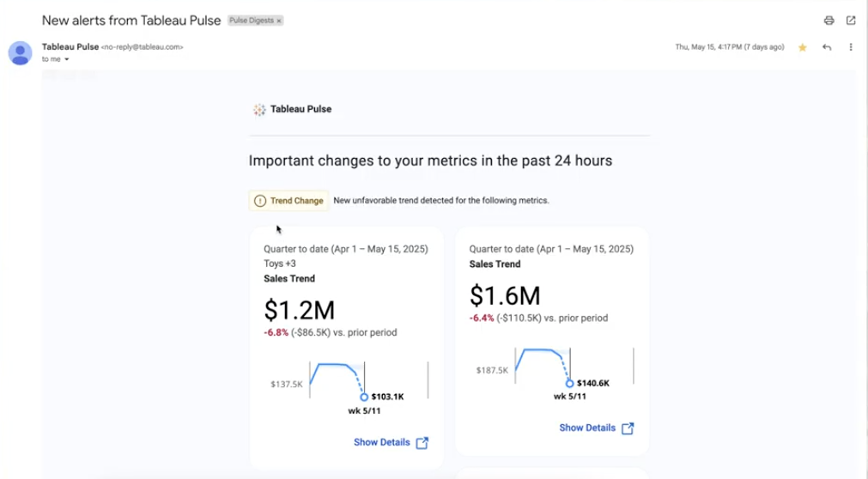Click the Tableau Pulse logo icon

pyautogui.click(x=259, y=110)
